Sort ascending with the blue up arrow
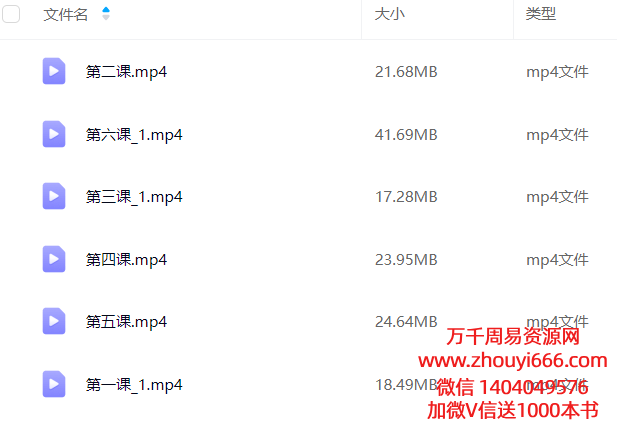 [x=106, y=10]
